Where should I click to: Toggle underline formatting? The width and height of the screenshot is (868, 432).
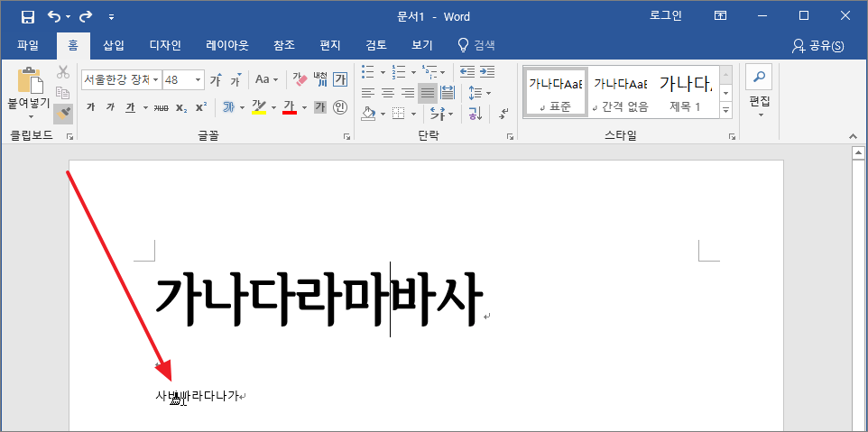(131, 107)
